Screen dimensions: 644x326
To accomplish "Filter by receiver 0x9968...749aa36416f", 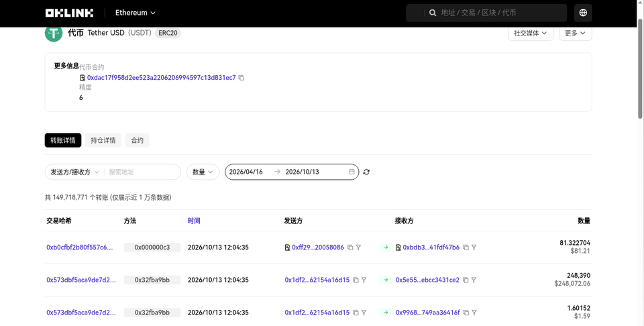I will tap(474, 313).
